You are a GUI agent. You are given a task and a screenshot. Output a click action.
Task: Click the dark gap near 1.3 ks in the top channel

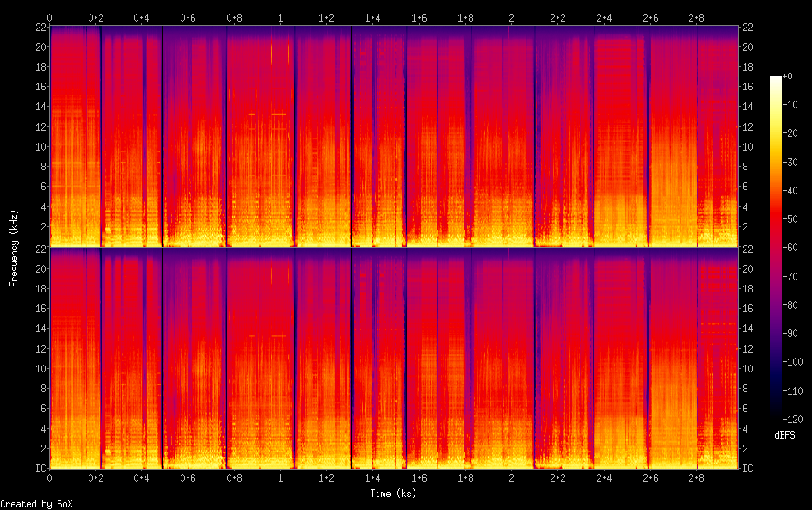(x=352, y=129)
